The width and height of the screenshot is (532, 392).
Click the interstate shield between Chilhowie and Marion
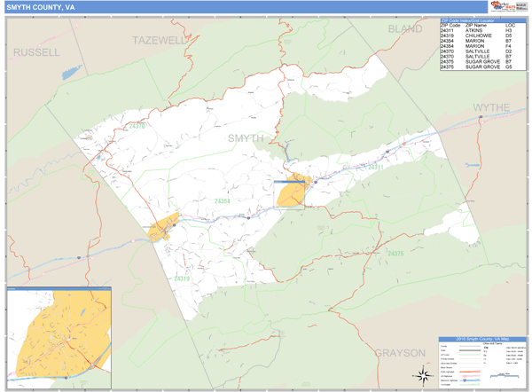(248, 218)
